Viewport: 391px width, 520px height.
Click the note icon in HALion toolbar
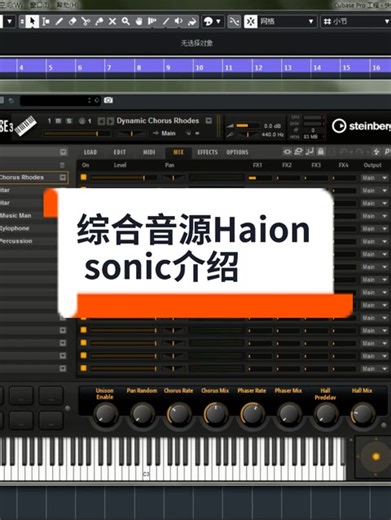click(310, 152)
